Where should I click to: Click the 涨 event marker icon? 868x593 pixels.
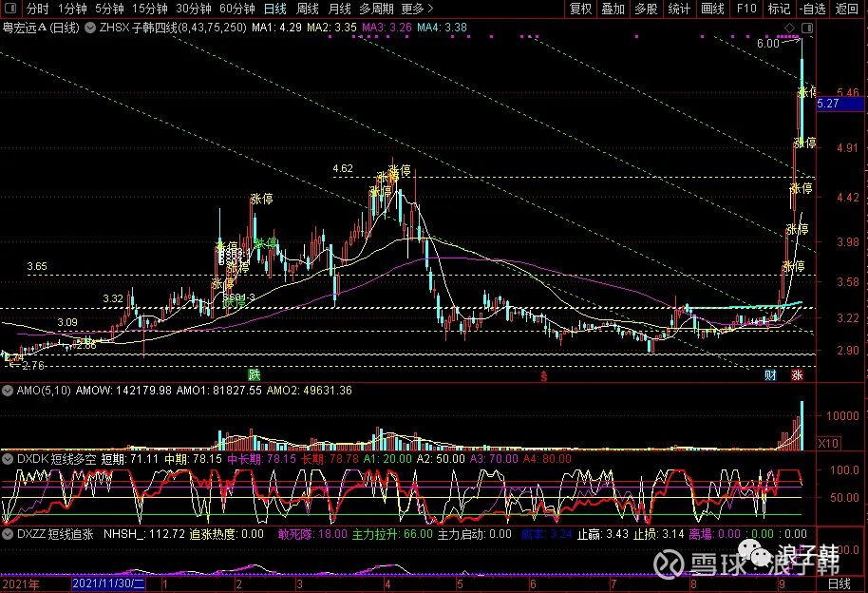(796, 375)
